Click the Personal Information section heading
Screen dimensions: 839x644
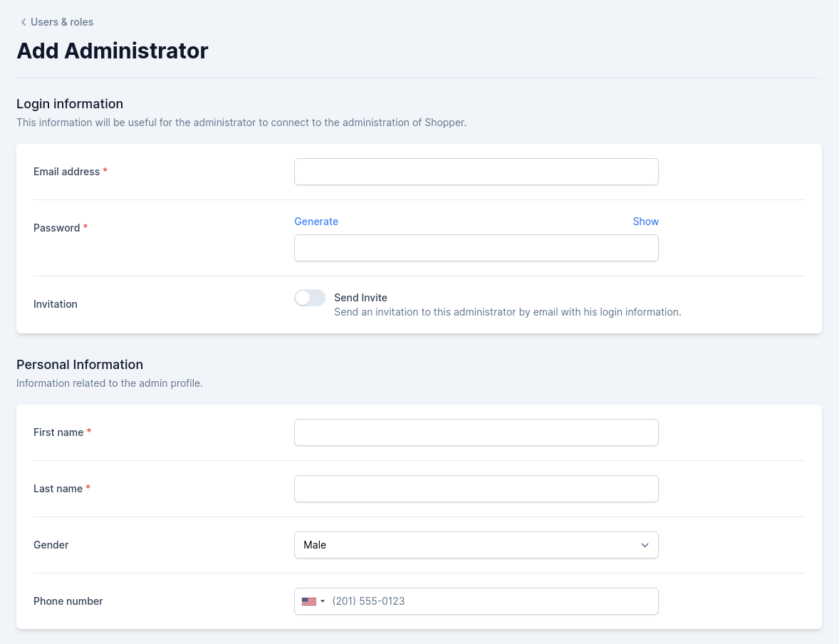[80, 365]
